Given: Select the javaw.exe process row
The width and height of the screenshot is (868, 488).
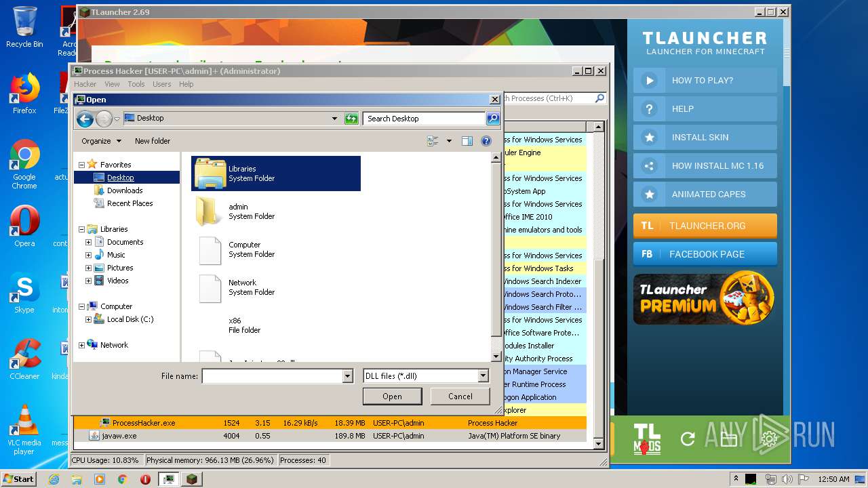Looking at the screenshot, I should click(330, 436).
